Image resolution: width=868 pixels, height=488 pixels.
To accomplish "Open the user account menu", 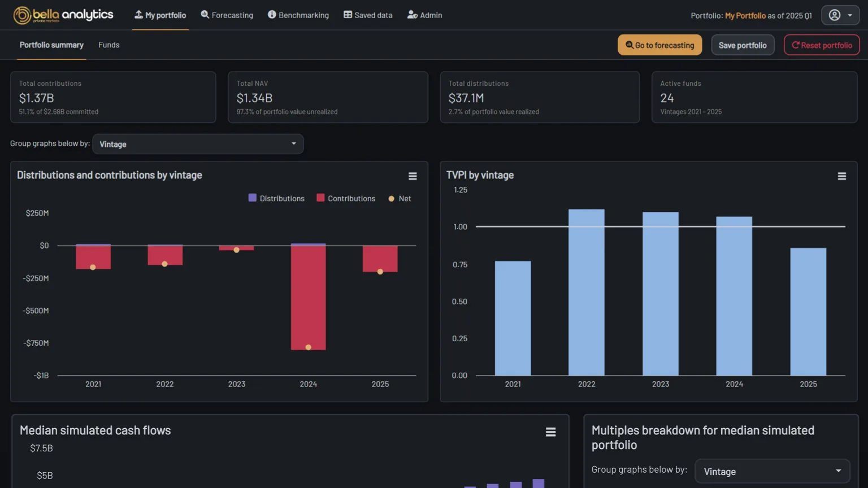I will tap(840, 15).
